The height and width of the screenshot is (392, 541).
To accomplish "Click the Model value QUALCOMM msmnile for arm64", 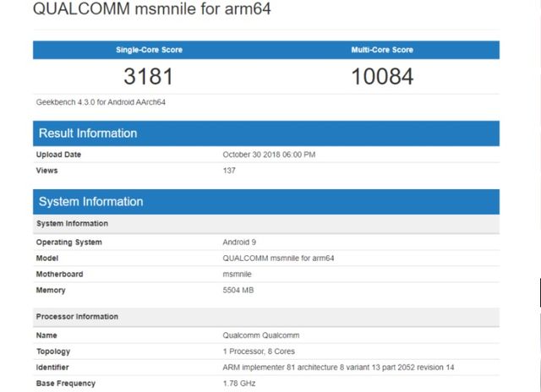I will coord(276,259).
